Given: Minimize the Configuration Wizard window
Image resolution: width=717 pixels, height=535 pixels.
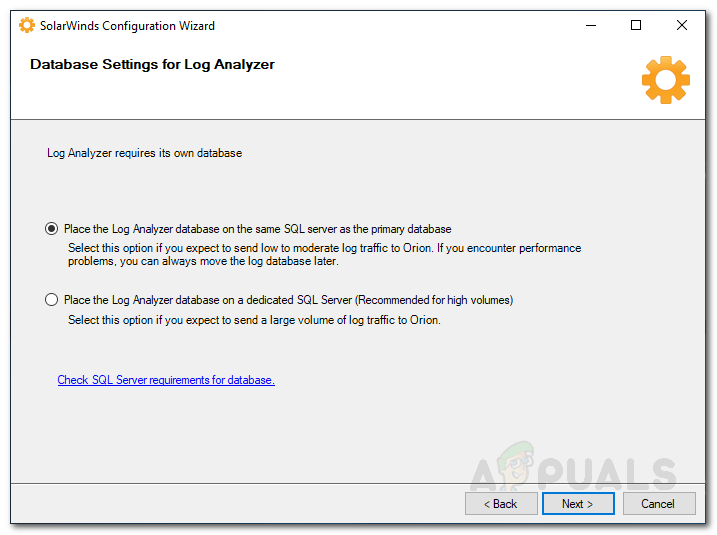Looking at the screenshot, I should pos(589,26).
